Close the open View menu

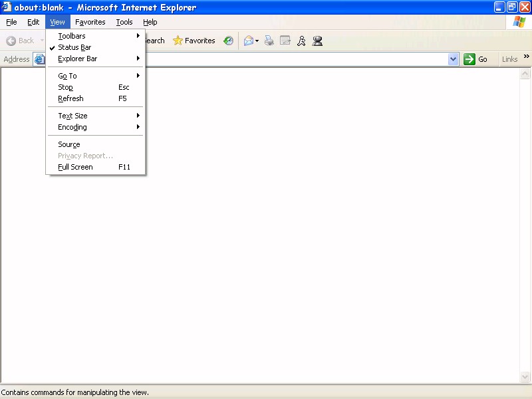(57, 22)
